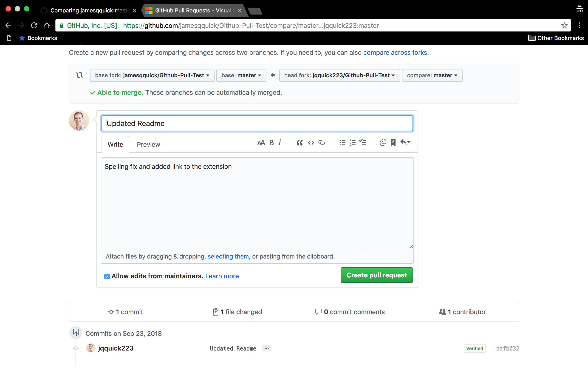This screenshot has height=368, width=588.
Task: Open a new browser tab
Action: [x=255, y=11]
